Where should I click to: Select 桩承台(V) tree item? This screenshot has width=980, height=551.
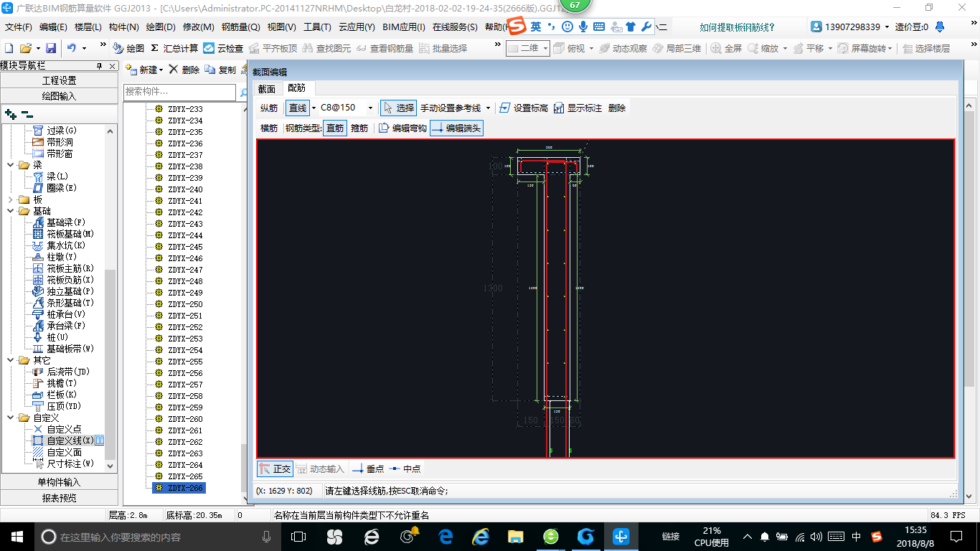[x=66, y=314]
